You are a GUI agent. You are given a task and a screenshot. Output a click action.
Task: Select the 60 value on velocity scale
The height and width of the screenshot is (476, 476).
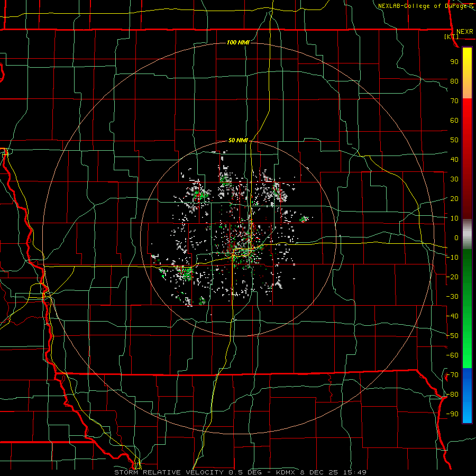[x=454, y=120]
